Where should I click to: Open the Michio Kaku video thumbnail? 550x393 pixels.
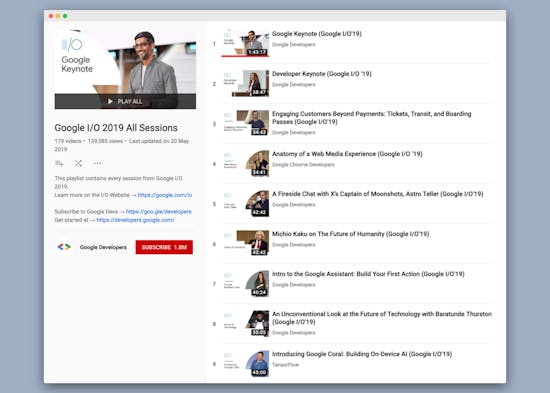[x=245, y=244]
